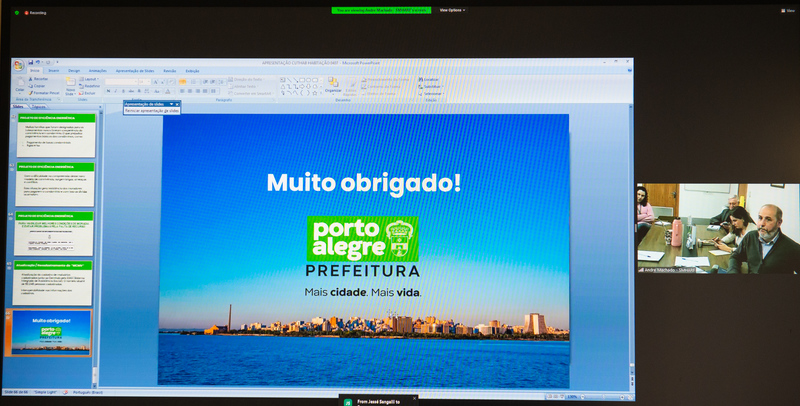Image resolution: width=800 pixels, height=406 pixels.
Task: Expand the Converter em SmartArt dropdown
Action: point(251,93)
